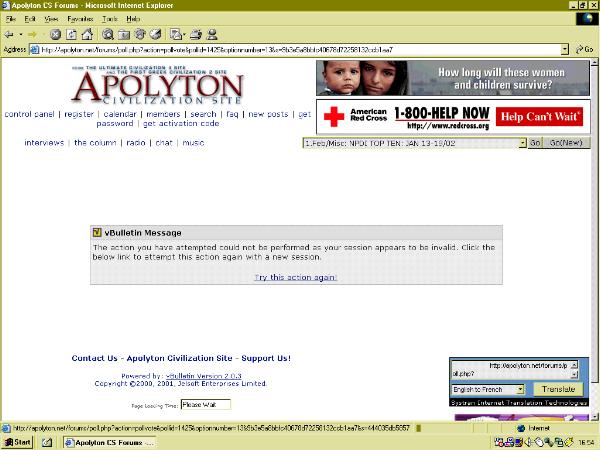Click the American Red Cross Help Now banner
Image resolution: width=600 pixels, height=450 pixels.
pos(453,117)
